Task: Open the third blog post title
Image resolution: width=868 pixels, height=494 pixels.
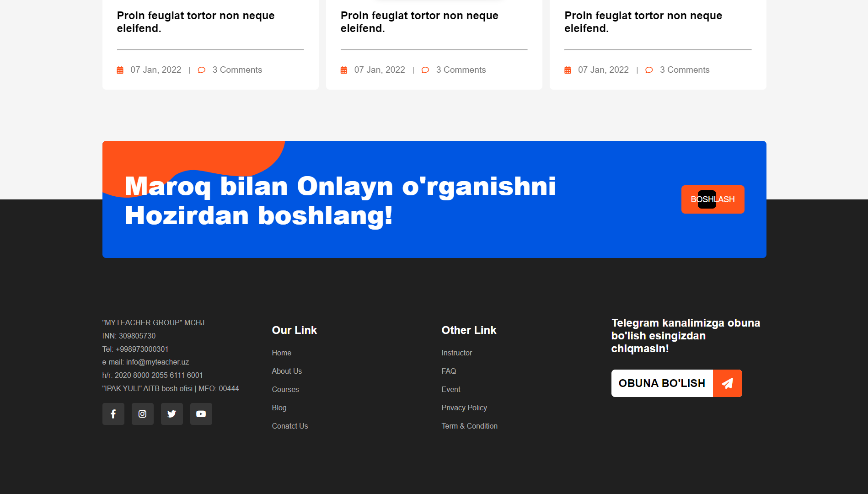Action: click(x=643, y=22)
